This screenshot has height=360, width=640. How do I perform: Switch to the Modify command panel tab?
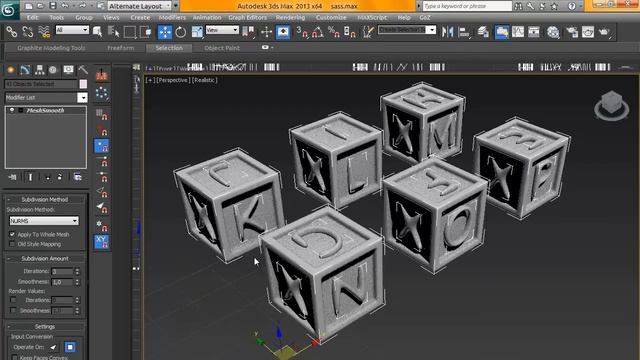pyautogui.click(x=25, y=70)
